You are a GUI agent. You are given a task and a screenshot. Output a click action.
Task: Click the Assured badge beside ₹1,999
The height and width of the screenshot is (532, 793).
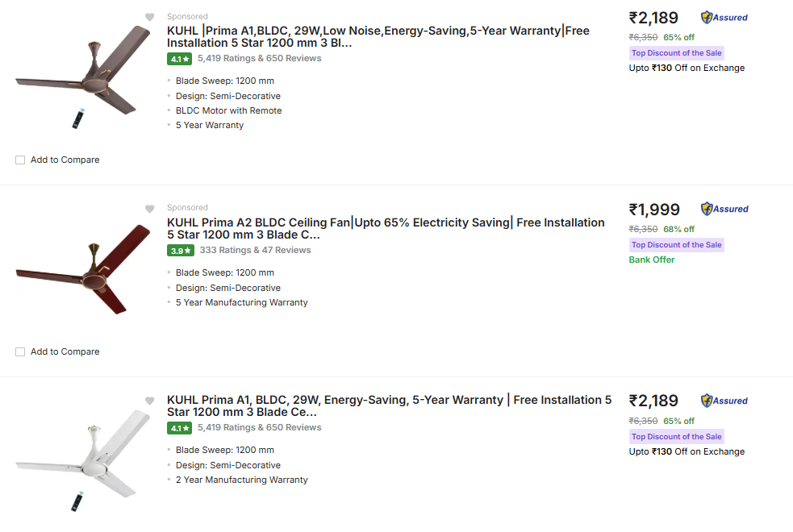(724, 209)
